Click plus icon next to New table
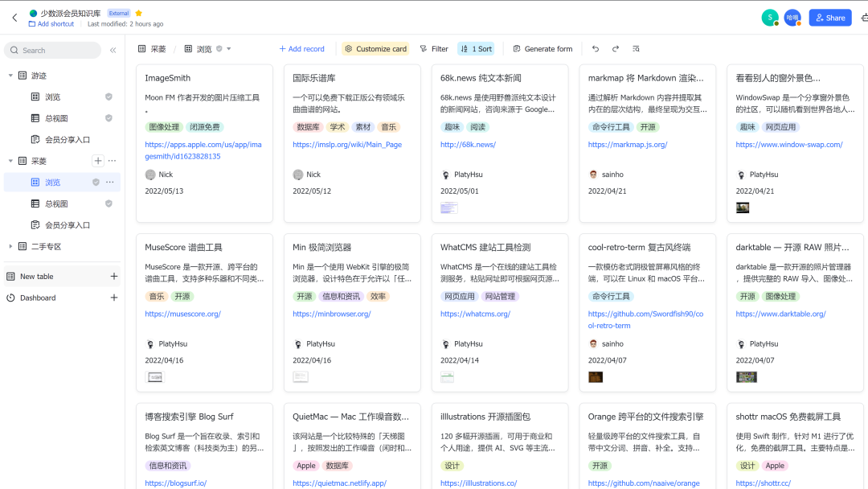Image resolution: width=868 pixels, height=489 pixels. coord(113,277)
